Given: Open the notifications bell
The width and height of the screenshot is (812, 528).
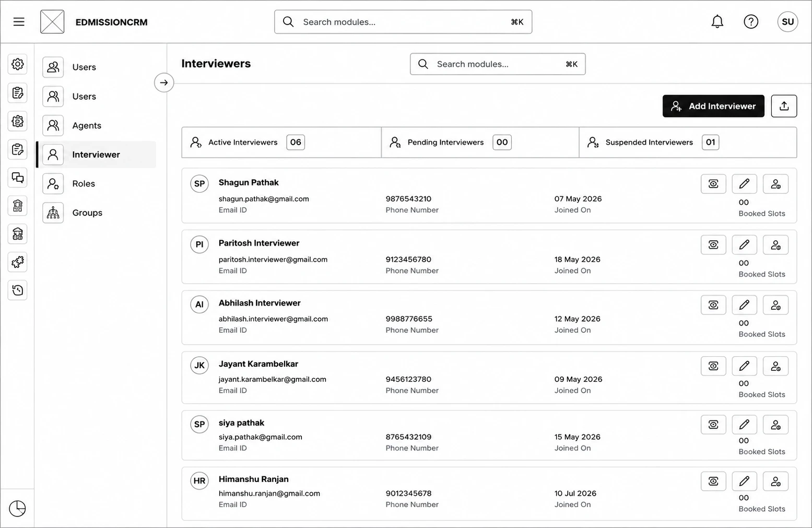Looking at the screenshot, I should 717,21.
